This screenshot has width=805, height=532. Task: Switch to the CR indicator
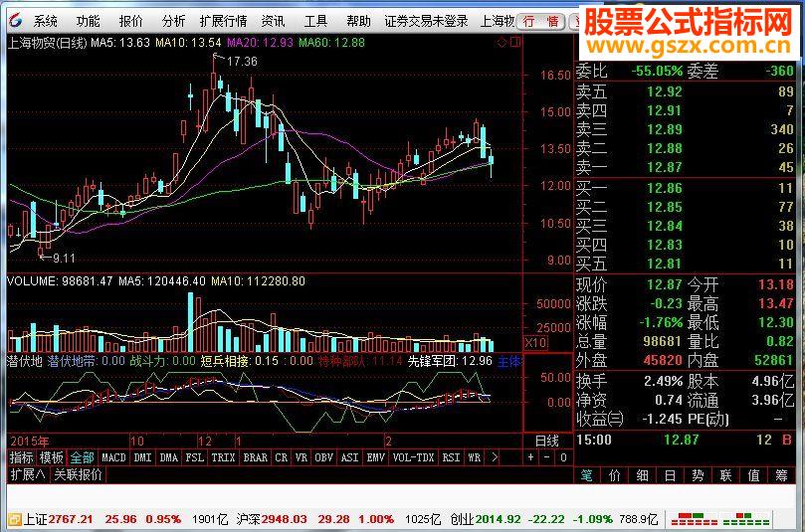[281, 457]
